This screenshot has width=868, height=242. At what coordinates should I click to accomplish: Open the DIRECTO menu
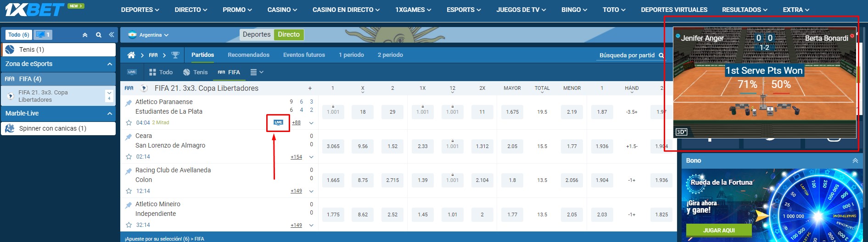click(191, 10)
